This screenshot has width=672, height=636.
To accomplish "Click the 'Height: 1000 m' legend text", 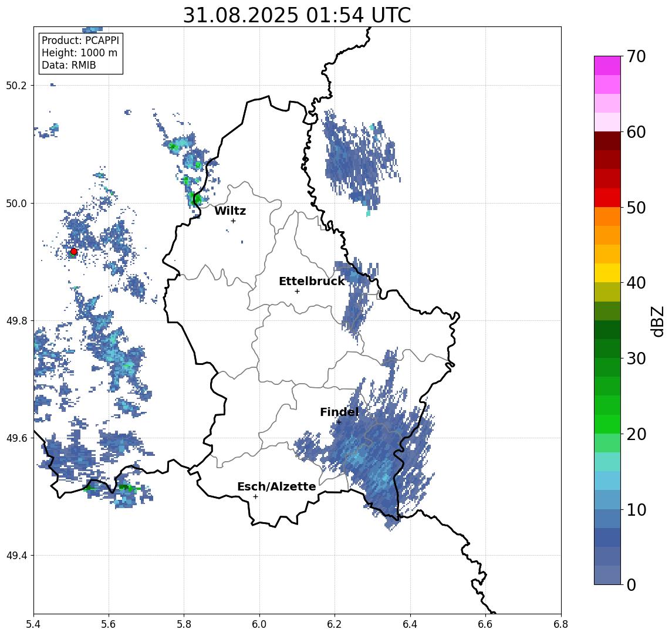I will pos(79,53).
